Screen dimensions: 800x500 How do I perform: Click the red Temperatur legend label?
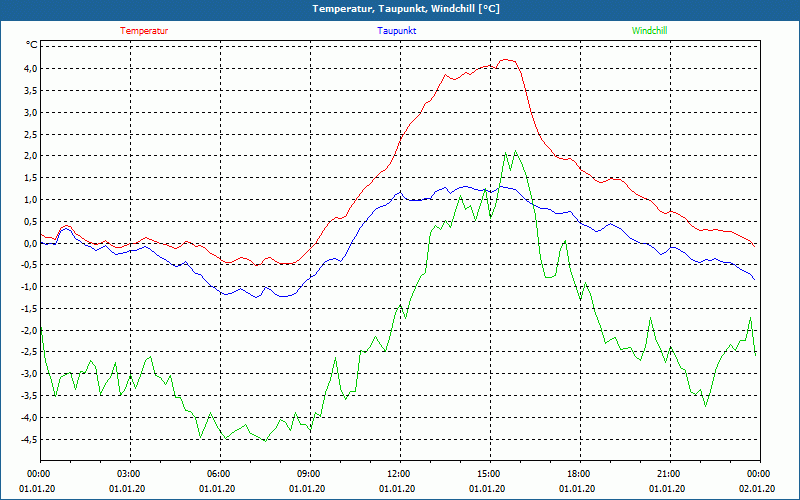click(x=144, y=31)
